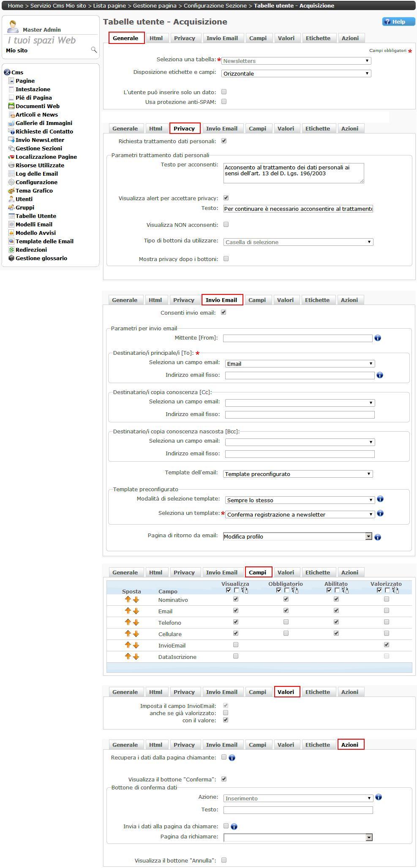Toggle Visualizza NON acconsenti checkbox
This screenshot has height=868, width=417.
[x=226, y=224]
